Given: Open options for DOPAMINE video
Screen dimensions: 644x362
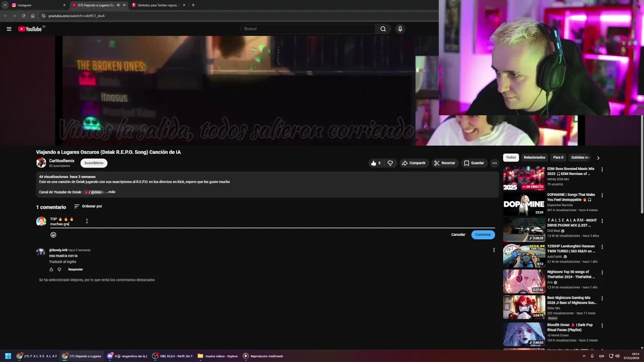Looking at the screenshot, I should [602, 195].
